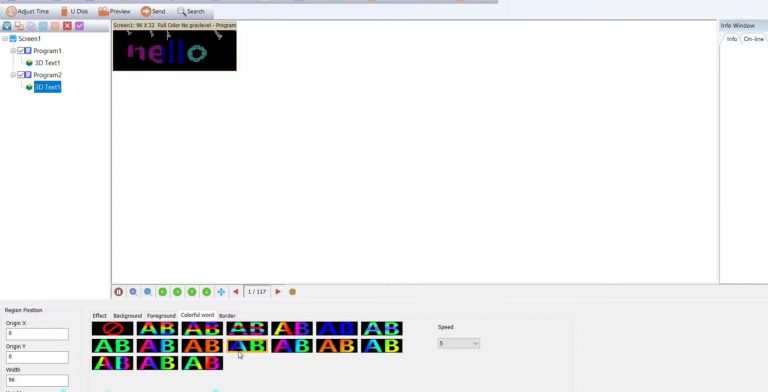Open the Info tab in Info Window

point(731,39)
